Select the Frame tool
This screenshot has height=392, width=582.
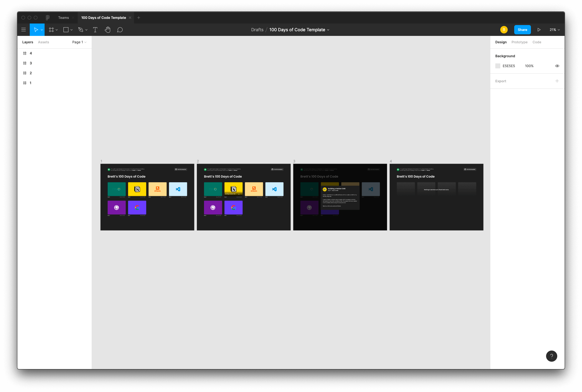tap(52, 30)
